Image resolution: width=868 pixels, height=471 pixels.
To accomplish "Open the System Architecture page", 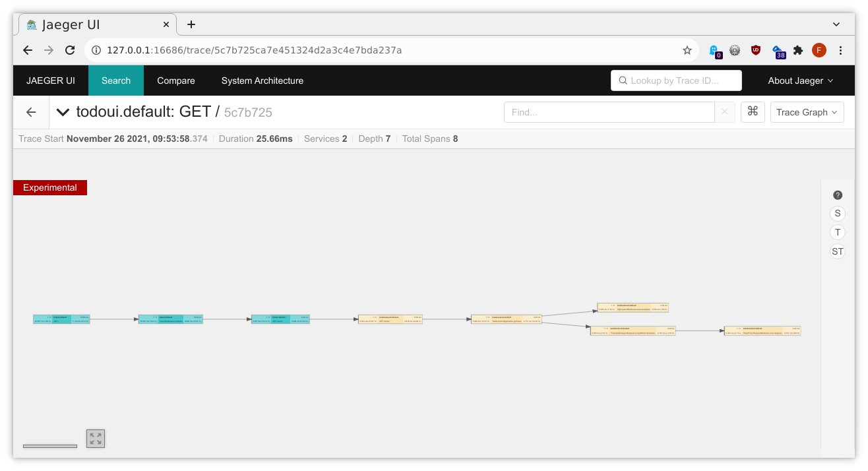I will [262, 80].
